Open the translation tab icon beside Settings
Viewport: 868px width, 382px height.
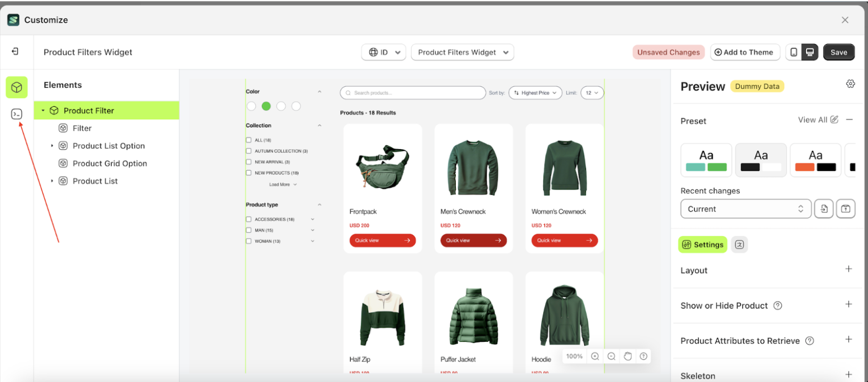coord(739,245)
